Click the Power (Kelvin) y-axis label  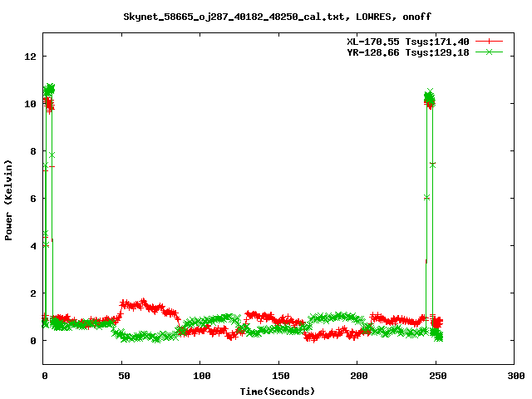point(8,200)
